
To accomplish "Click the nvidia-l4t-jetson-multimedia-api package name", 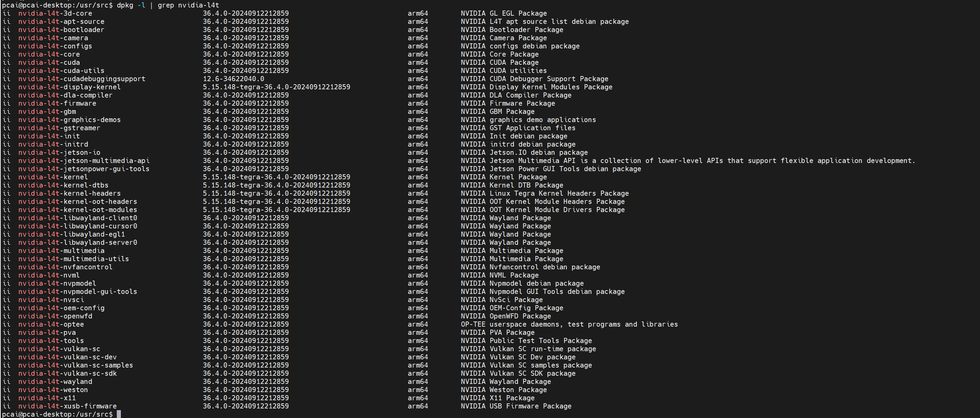I will pos(84,161).
